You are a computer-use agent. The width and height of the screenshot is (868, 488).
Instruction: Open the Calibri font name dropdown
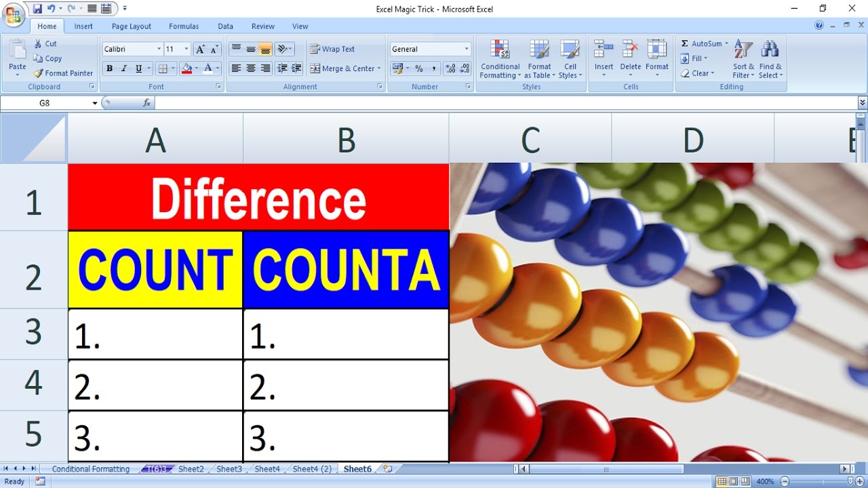[159, 49]
